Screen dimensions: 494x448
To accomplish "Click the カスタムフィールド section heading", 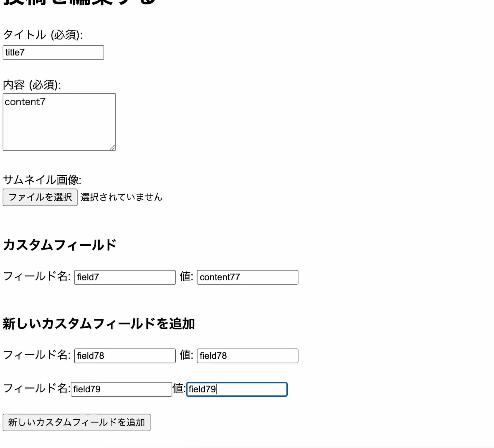I will 59,245.
